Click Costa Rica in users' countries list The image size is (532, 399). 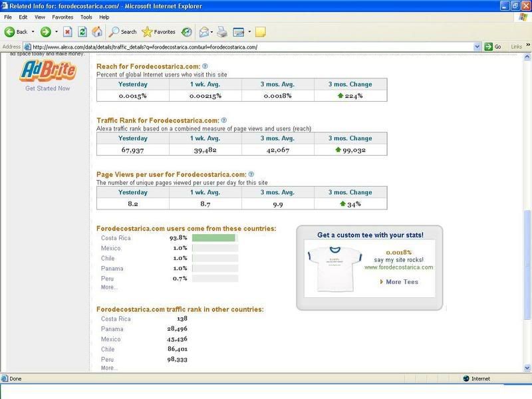pyautogui.click(x=116, y=238)
